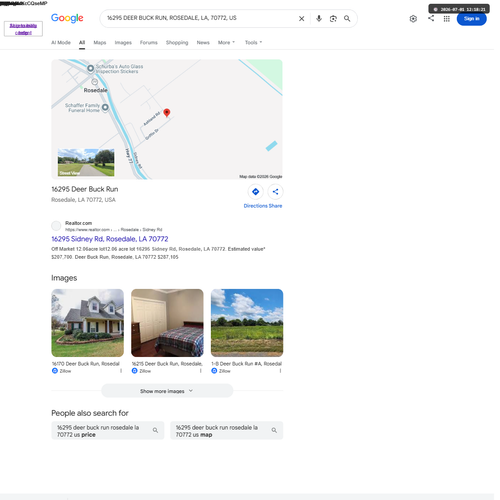Screen dimensions: 500x500
Task: Switch to the Shopping tab
Action: tap(177, 43)
